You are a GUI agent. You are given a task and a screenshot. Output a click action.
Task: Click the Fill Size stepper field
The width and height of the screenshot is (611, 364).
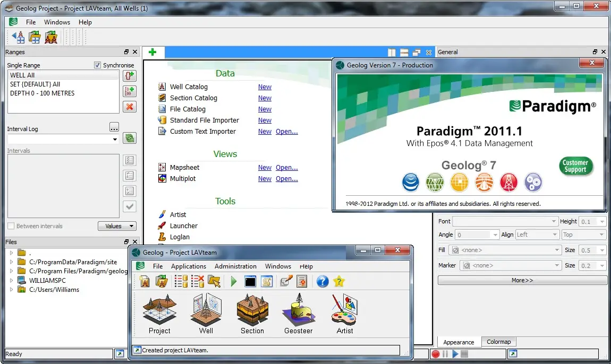[x=592, y=250]
